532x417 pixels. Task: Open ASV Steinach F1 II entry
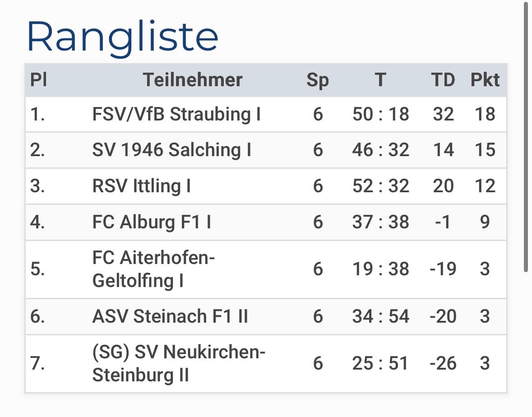170,316
